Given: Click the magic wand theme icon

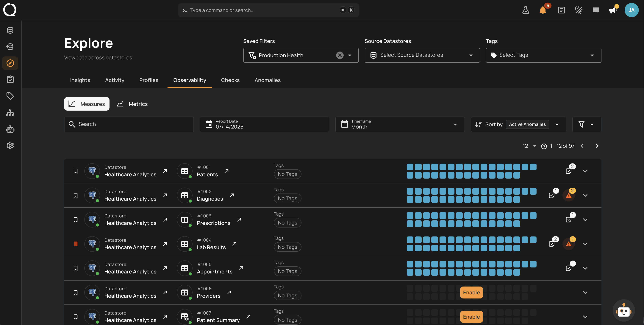Looking at the screenshot, I should [x=579, y=10].
